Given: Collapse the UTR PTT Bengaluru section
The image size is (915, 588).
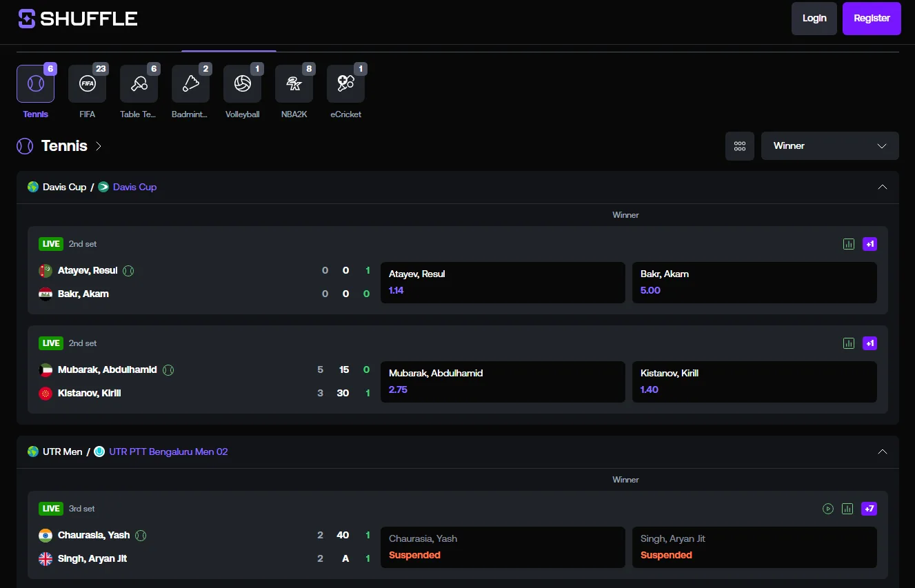Looking at the screenshot, I should [883, 452].
